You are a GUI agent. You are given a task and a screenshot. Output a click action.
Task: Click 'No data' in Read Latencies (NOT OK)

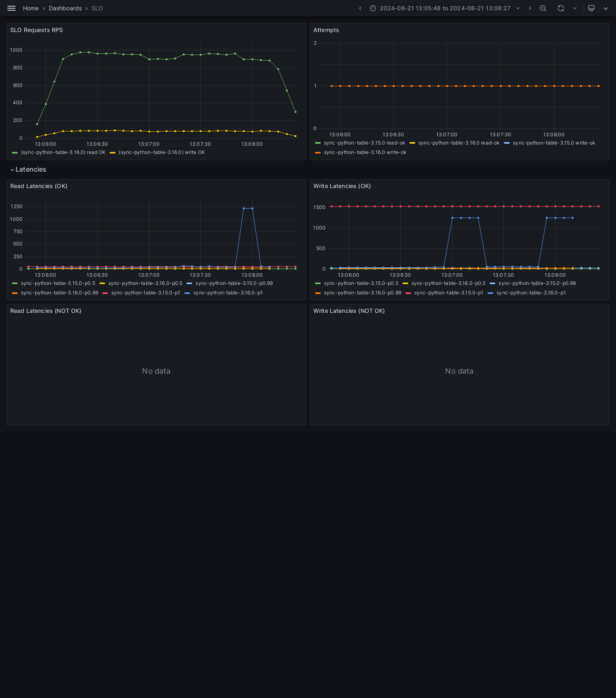156,371
